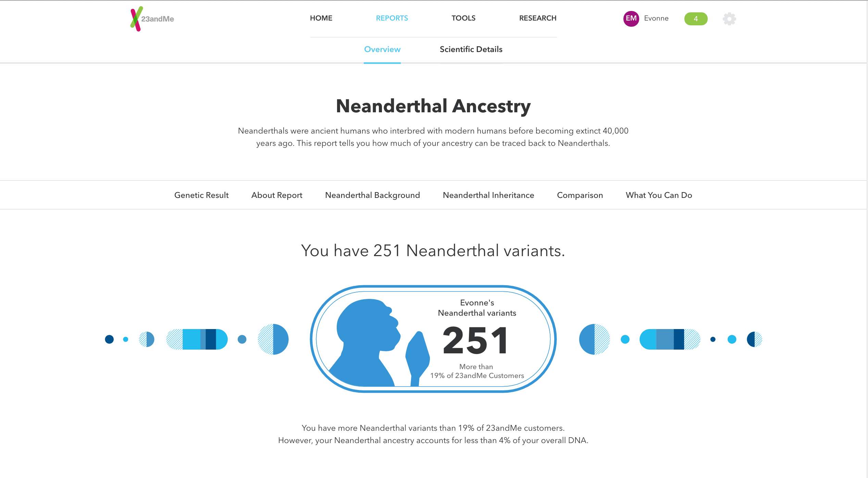Click the 23andMe logo

click(152, 19)
